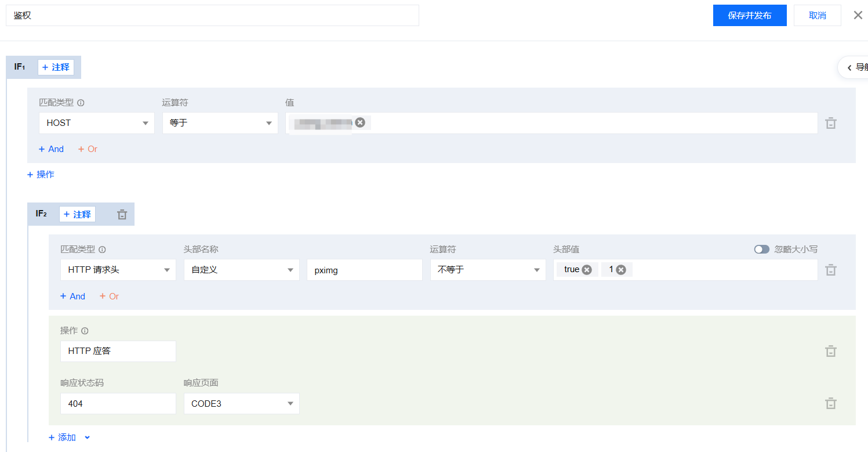This screenshot has height=452, width=868.
Task: Expand the 等于 operator dropdown
Action: coord(220,123)
